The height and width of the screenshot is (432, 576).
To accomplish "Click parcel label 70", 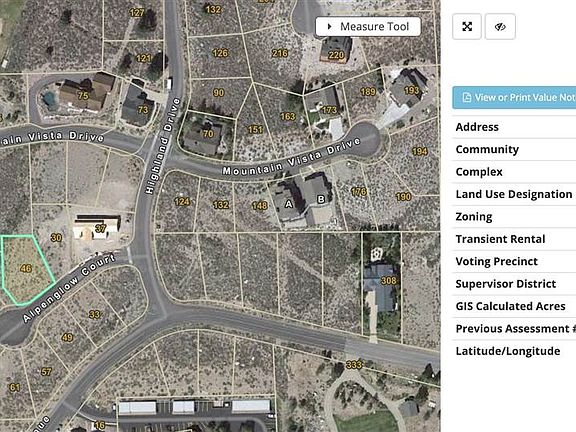I will 208,134.
